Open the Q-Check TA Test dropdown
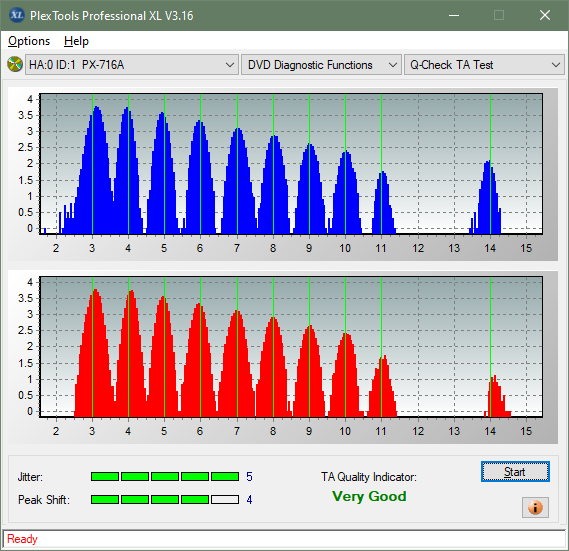569x551 pixels. 484,65
